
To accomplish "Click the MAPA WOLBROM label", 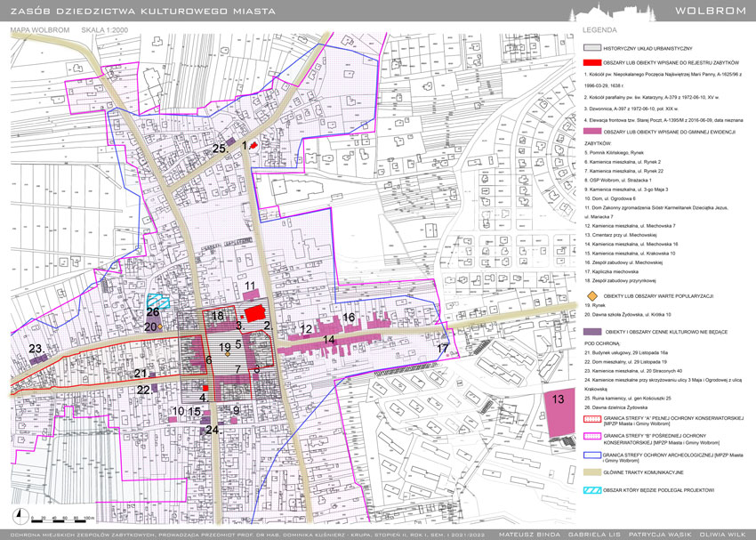I will coord(40,29).
